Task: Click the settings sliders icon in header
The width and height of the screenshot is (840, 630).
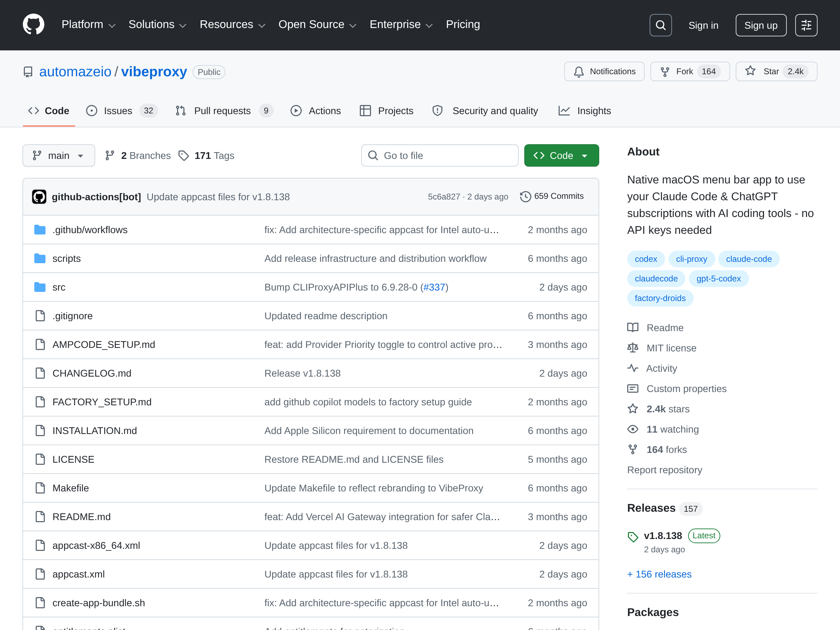Action: point(806,25)
